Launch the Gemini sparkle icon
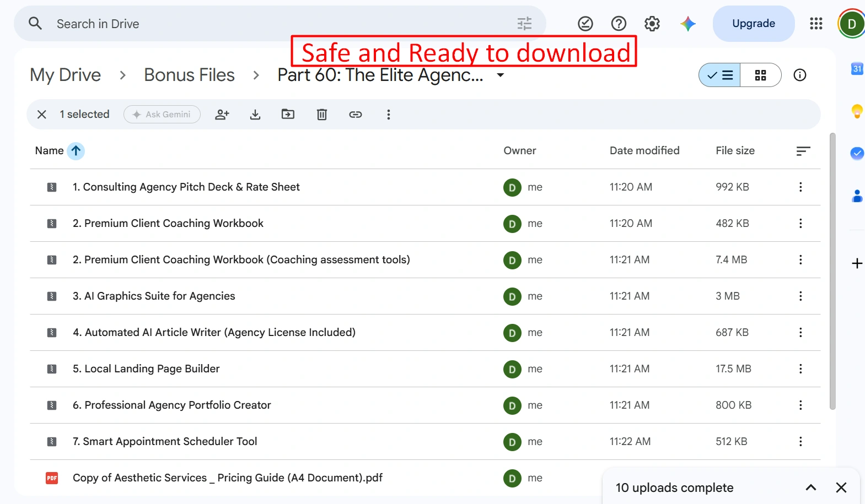865x504 pixels. 687,24
